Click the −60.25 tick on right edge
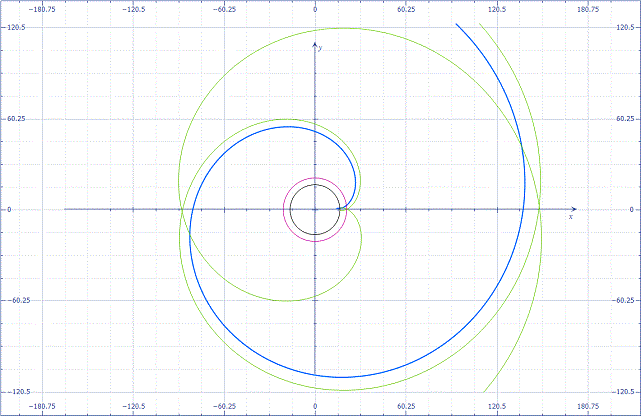Image resolution: width=641 pixels, height=416 pixels. (623, 300)
